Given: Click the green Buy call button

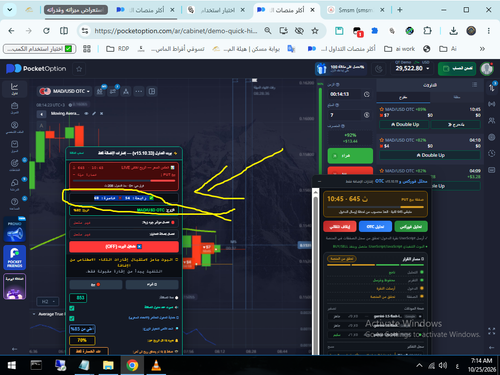Looking at the screenshot, I should (x=350, y=156).
